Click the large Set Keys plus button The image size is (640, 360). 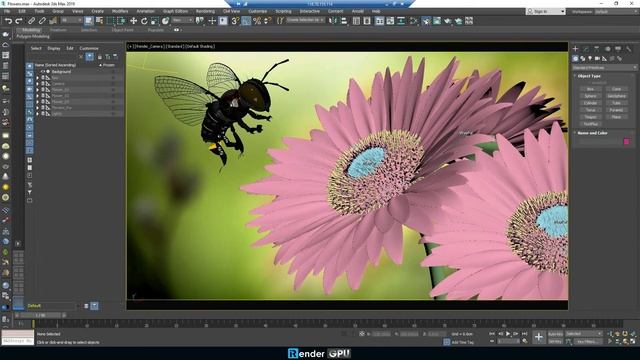click(539, 337)
